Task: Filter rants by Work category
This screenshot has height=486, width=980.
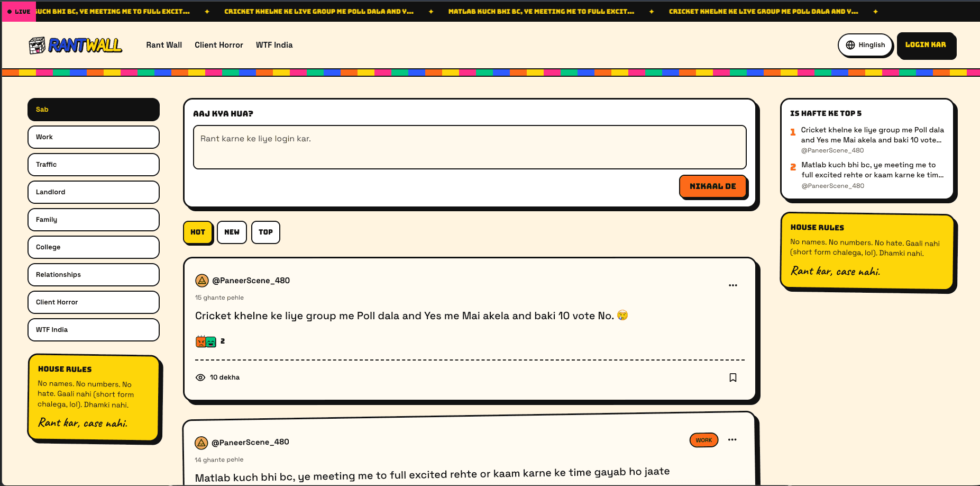Action: click(x=94, y=137)
